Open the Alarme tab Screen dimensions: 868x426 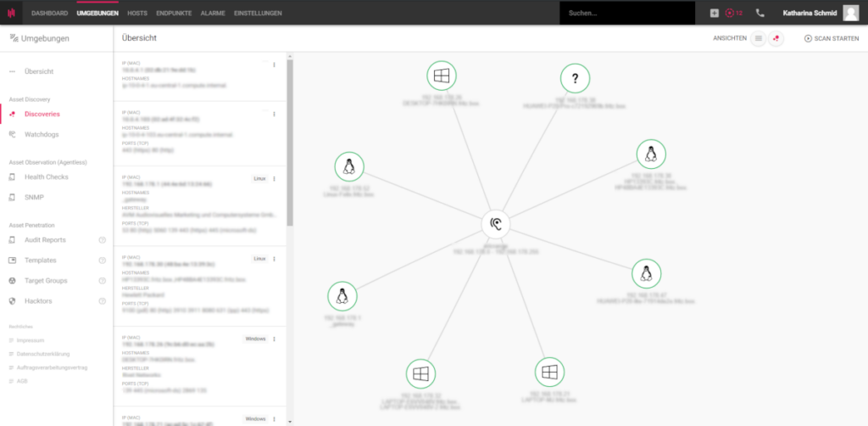(x=213, y=13)
